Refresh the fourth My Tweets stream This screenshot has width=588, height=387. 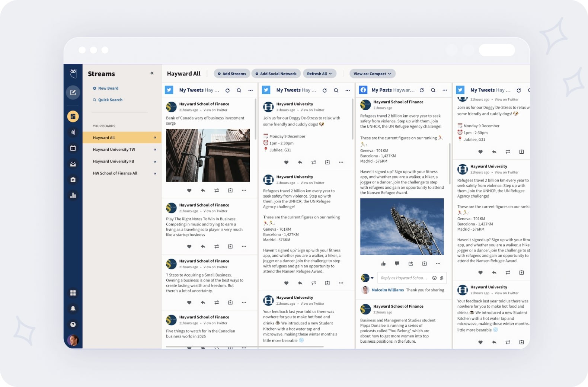click(519, 90)
